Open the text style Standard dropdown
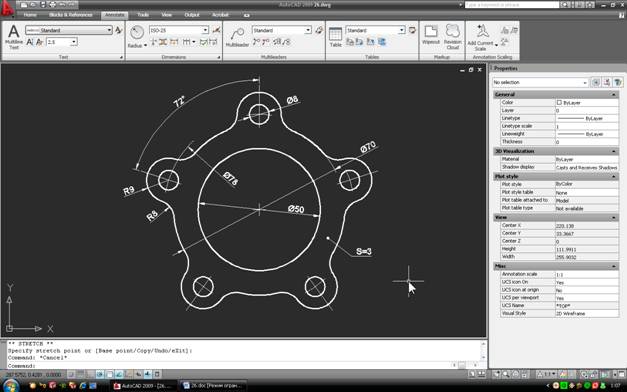Viewport: 627px width, 392px height. 109,30
